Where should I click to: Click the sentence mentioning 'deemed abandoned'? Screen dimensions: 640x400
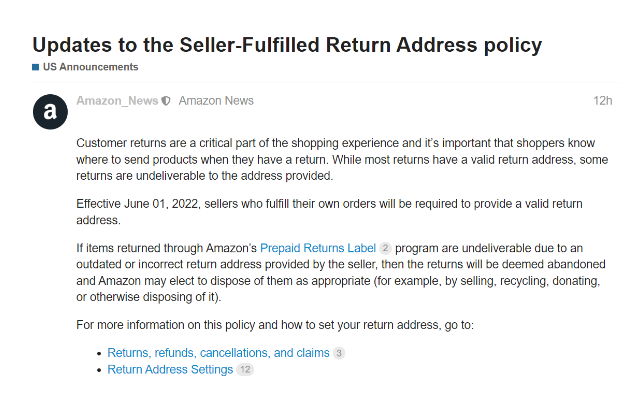pos(340,272)
